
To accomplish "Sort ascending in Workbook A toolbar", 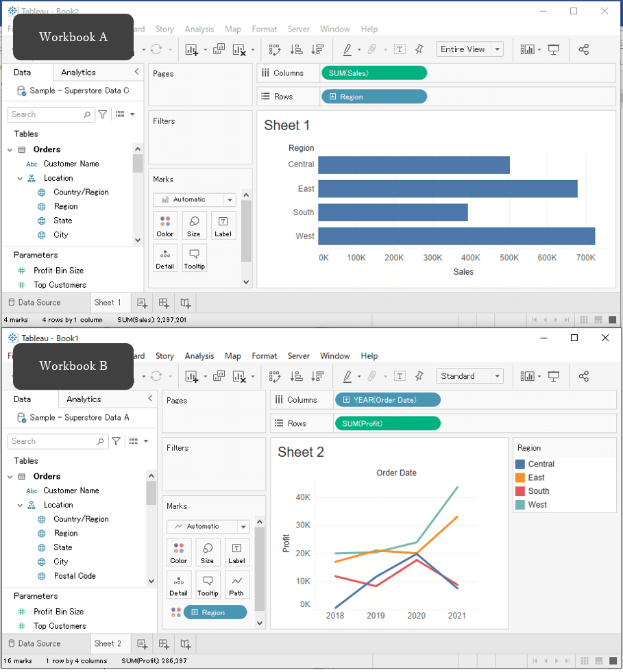I will click(296, 49).
